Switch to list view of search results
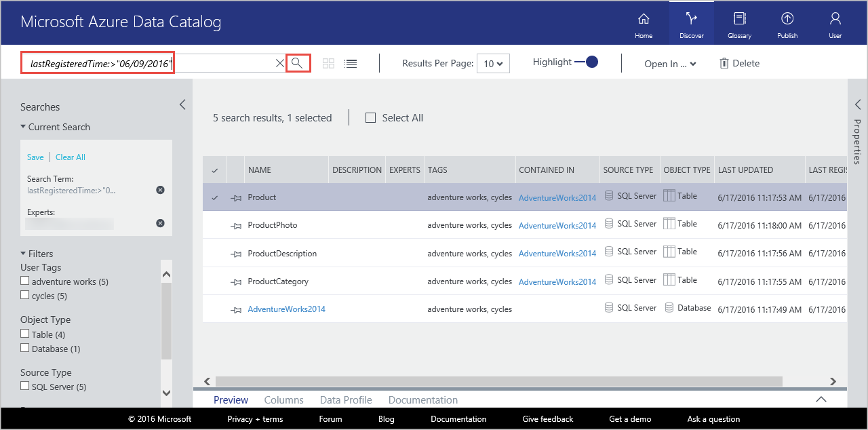The image size is (868, 430). click(x=351, y=63)
